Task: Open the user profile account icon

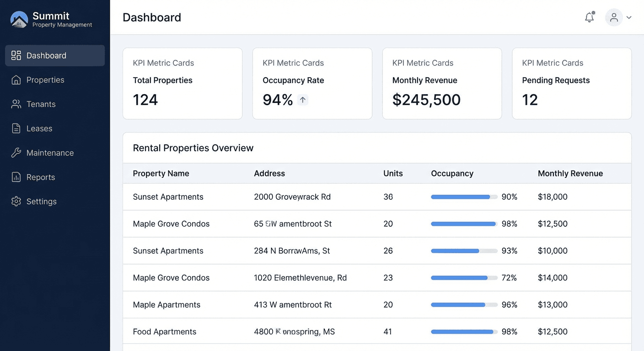Action: [614, 17]
